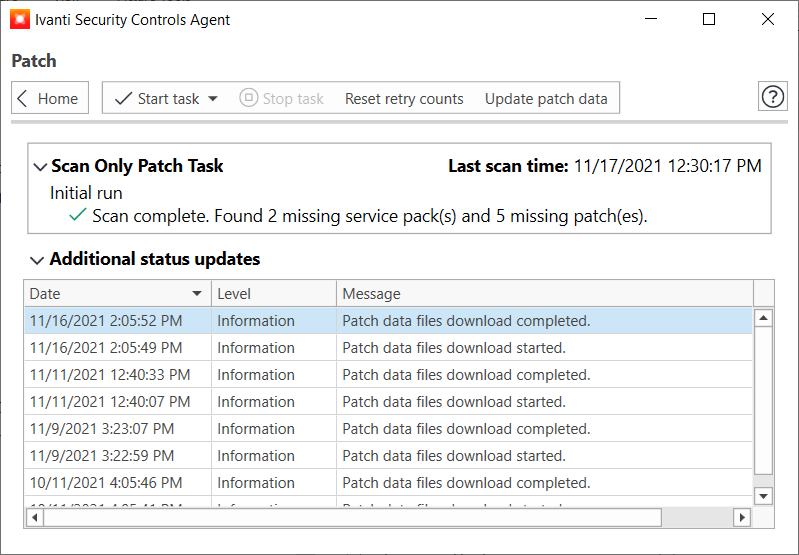799x555 pixels.
Task: Click the vertical scrollbar thumb in status list
Action: (x=763, y=401)
